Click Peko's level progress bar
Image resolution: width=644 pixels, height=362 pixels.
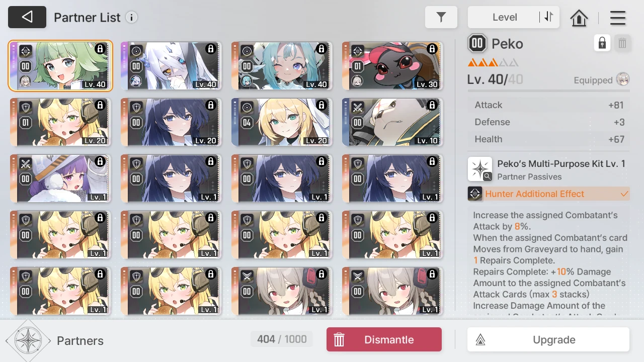coord(548,91)
